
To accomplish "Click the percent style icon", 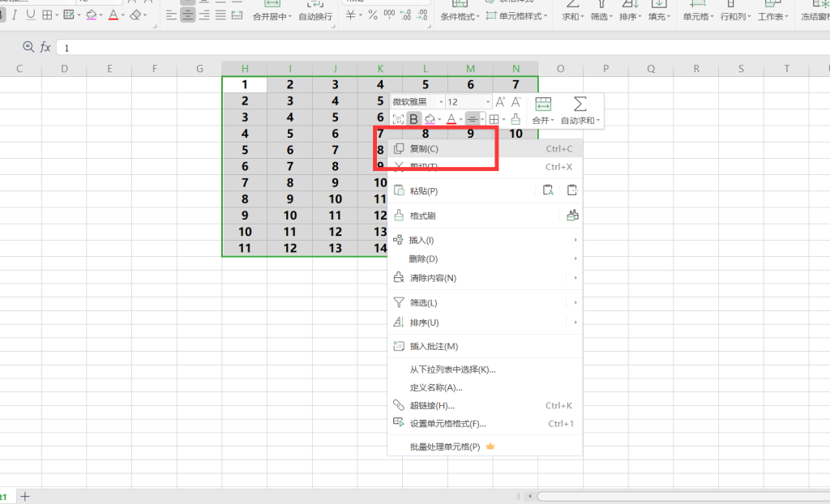I will [x=373, y=15].
